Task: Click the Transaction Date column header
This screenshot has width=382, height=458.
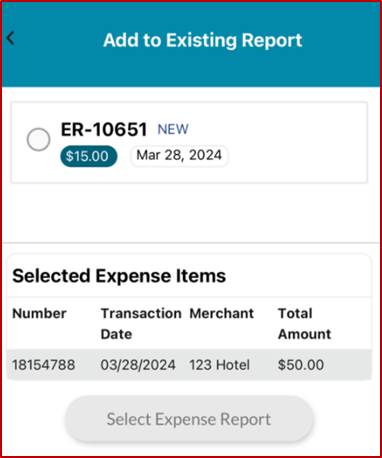Action: click(141, 324)
